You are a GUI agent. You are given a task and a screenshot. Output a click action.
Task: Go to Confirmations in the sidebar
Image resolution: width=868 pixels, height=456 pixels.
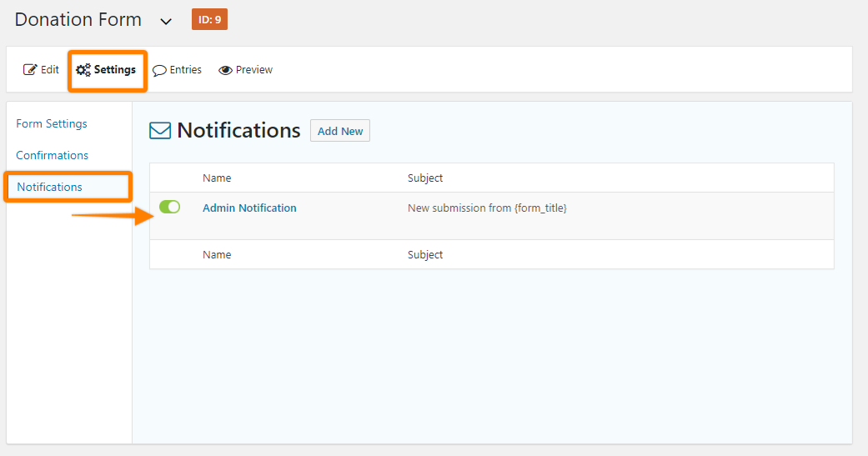click(x=52, y=155)
